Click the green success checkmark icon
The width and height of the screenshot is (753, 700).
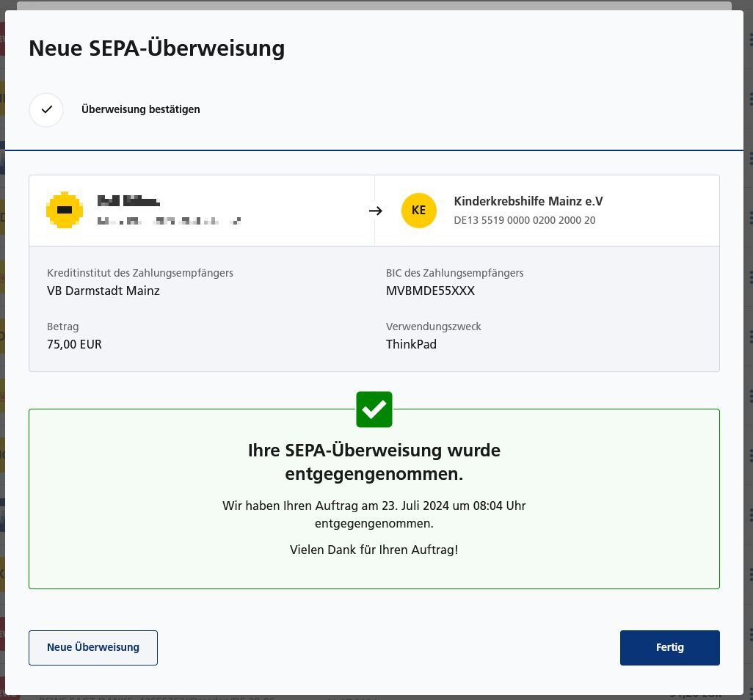pos(374,409)
